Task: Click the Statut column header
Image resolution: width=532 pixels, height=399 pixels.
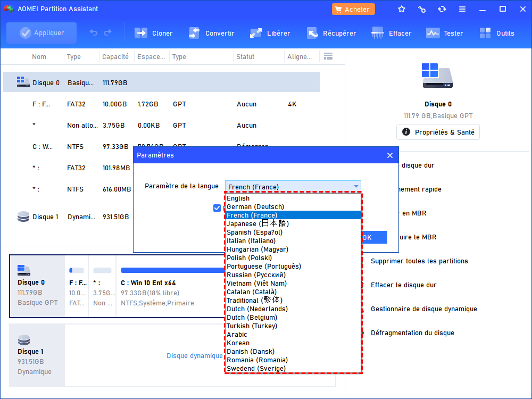Action: [245, 57]
